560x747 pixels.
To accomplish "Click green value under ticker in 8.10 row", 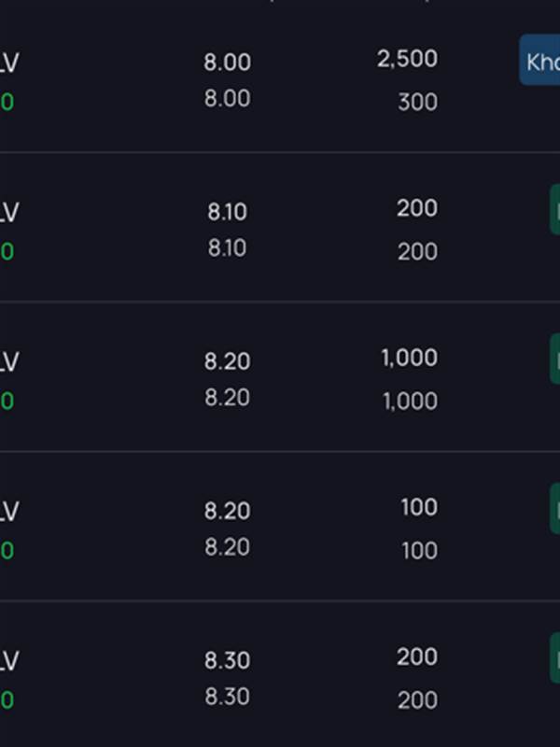I will pos(7,251).
